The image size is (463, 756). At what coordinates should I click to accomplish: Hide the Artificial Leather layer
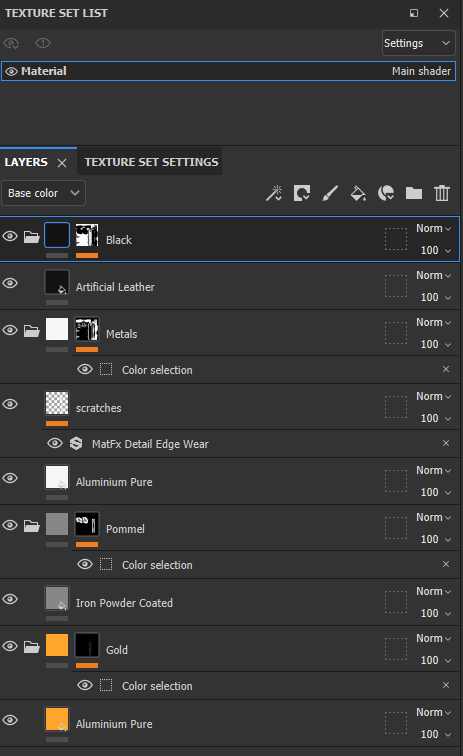point(10,283)
